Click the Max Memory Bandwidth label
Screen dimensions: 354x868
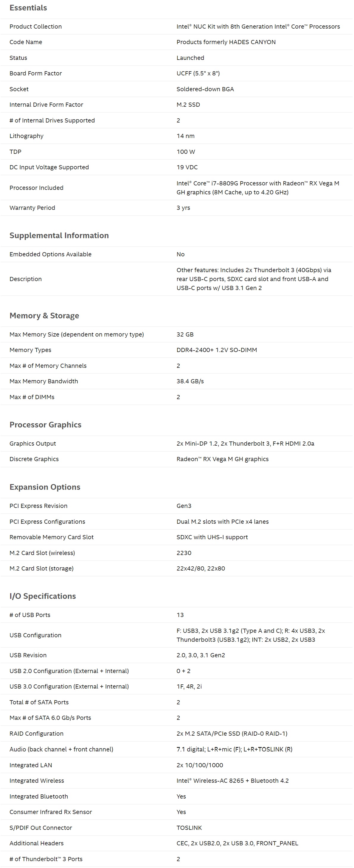[x=44, y=381]
